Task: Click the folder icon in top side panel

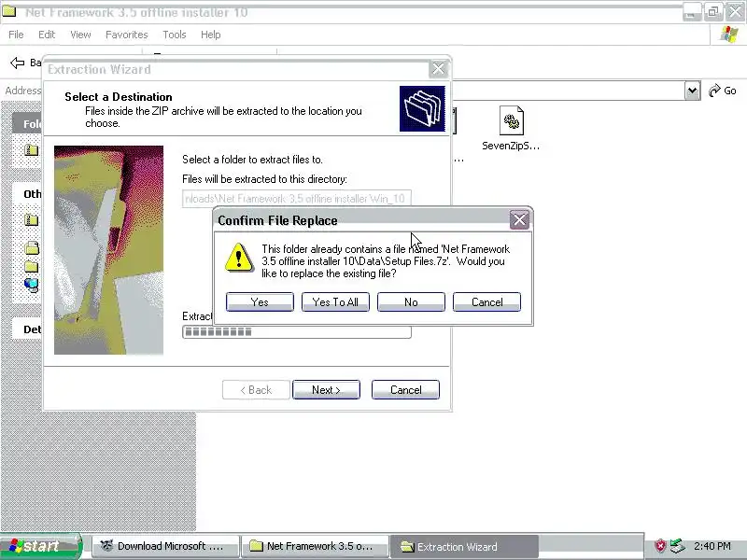Action: (x=32, y=150)
